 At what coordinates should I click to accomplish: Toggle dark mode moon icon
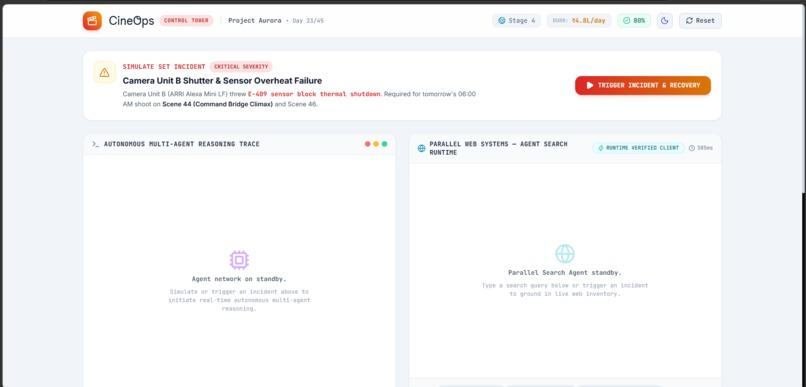coord(665,21)
